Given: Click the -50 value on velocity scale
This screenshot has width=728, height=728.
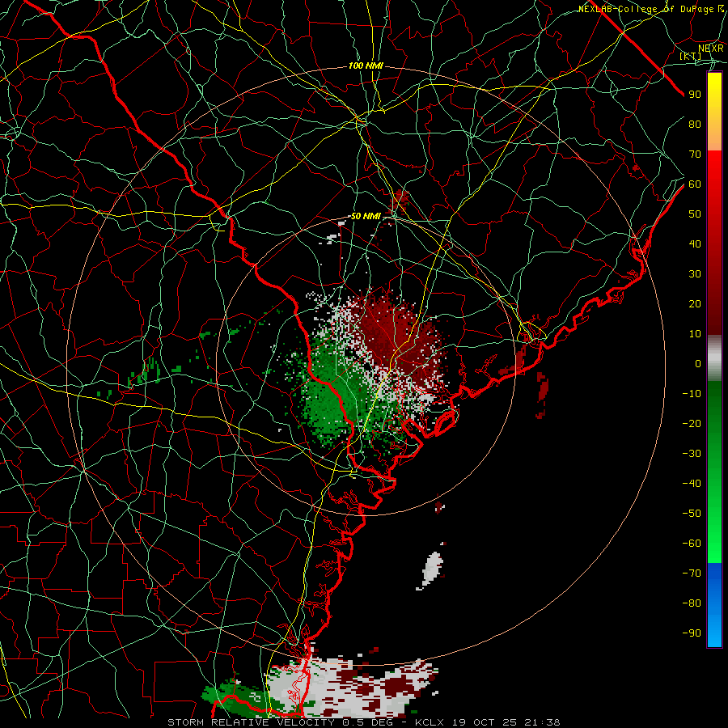Looking at the screenshot, I should pos(692,514).
